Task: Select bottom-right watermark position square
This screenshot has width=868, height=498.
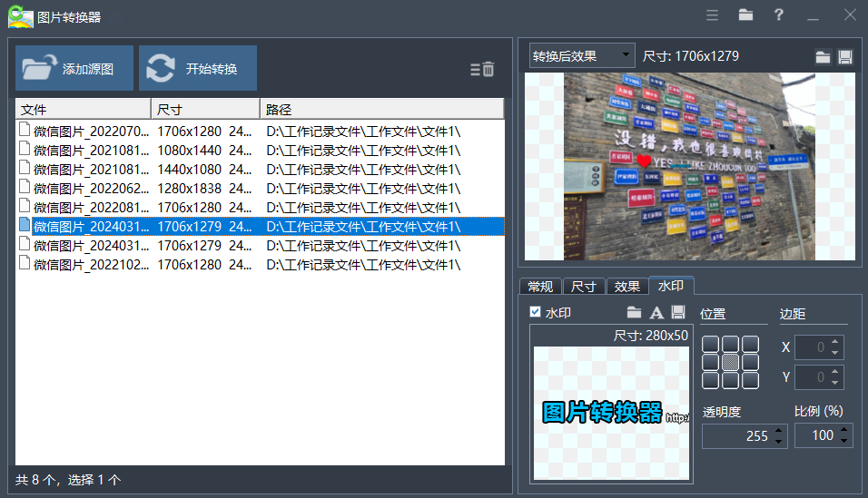Action: pyautogui.click(x=750, y=381)
